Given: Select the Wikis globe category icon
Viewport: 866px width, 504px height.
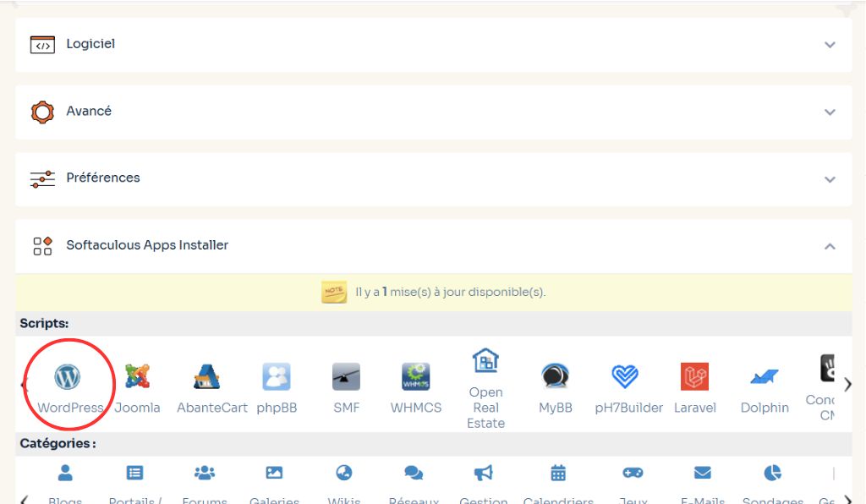Looking at the screenshot, I should [x=343, y=473].
